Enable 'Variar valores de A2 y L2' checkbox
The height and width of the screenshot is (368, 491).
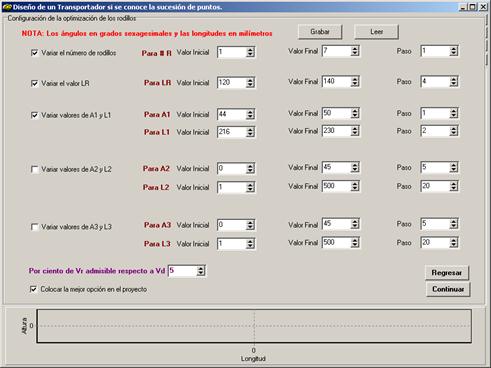click(34, 169)
